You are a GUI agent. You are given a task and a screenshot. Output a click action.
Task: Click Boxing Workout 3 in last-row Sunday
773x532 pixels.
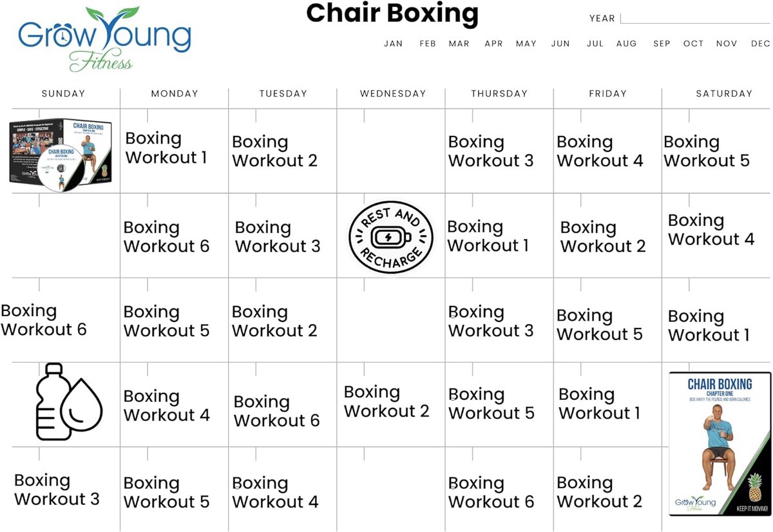pos(57,489)
